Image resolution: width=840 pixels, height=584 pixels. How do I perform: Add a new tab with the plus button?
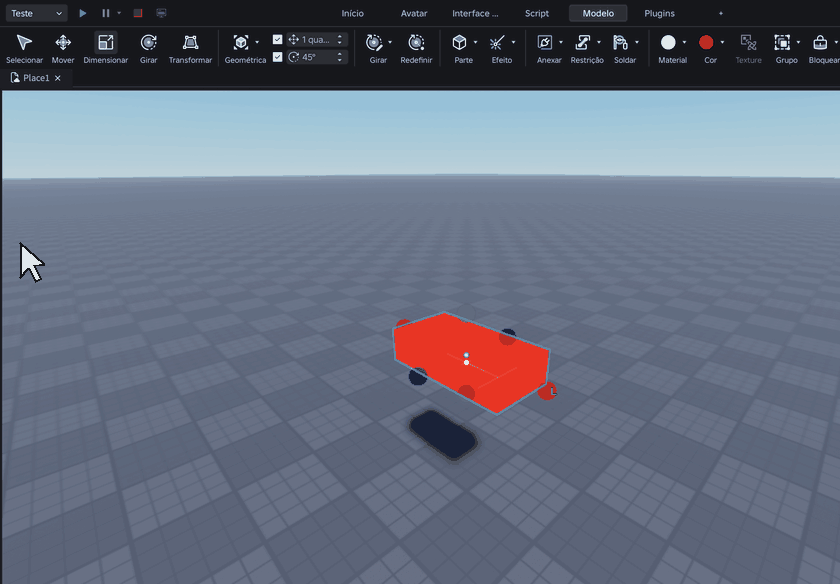[x=721, y=13]
